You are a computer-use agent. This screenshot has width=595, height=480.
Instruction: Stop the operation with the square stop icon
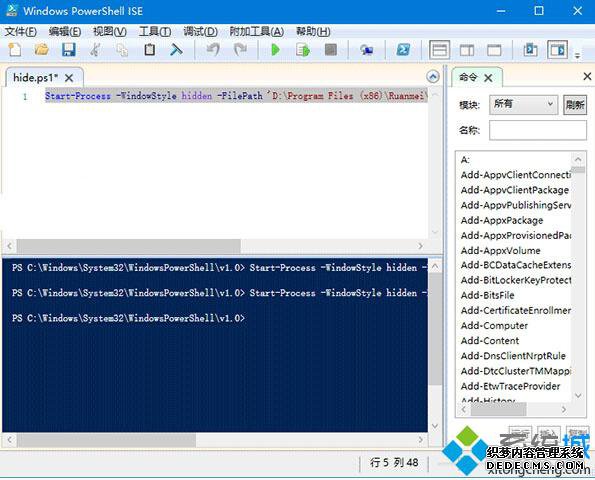coord(331,50)
